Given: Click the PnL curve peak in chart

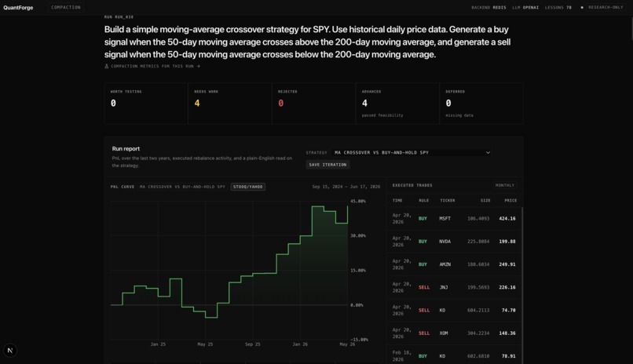Looking at the screenshot, I should [x=318, y=207].
